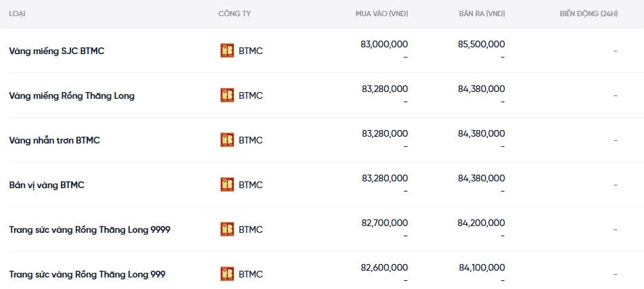The image size is (644, 289).
Task: Click the LOẠI column header
Action: (18, 14)
